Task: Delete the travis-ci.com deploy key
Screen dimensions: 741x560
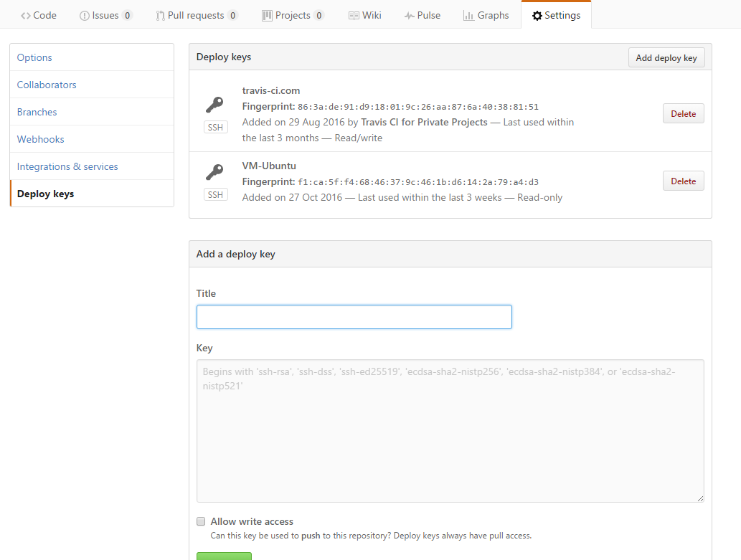Action: pyautogui.click(x=683, y=113)
